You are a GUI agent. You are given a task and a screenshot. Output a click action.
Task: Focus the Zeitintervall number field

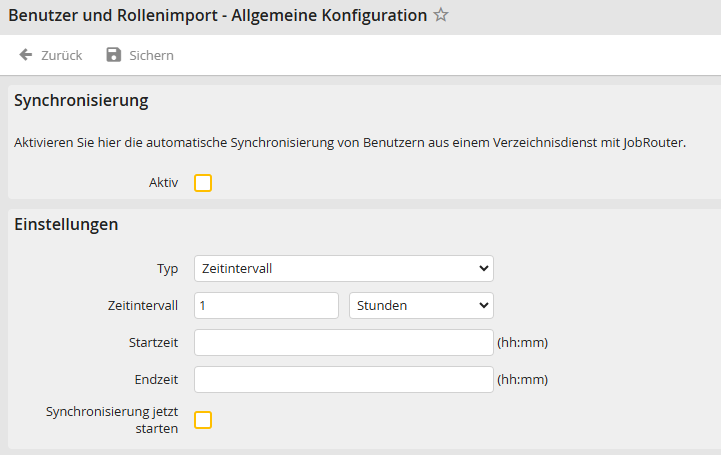(266, 306)
